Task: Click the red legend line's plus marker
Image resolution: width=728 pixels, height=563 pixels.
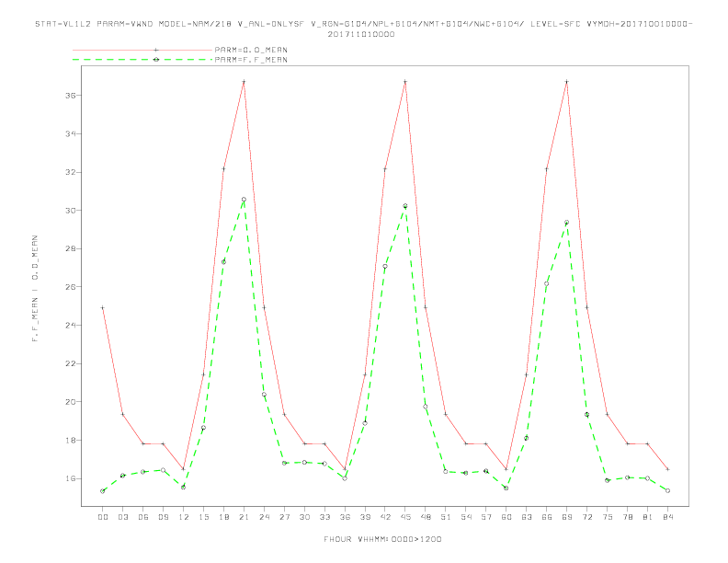Action: click(156, 50)
